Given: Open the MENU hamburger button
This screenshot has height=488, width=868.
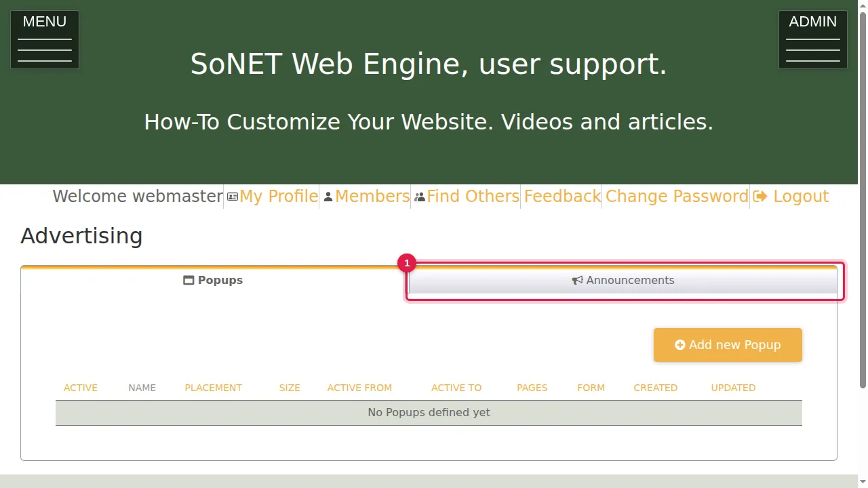Looking at the screenshot, I should (45, 39).
